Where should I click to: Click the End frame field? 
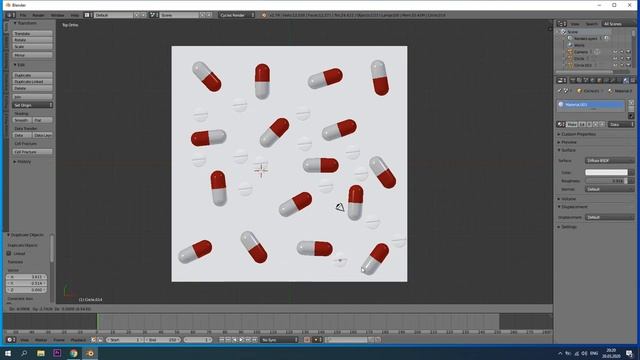coord(162,340)
